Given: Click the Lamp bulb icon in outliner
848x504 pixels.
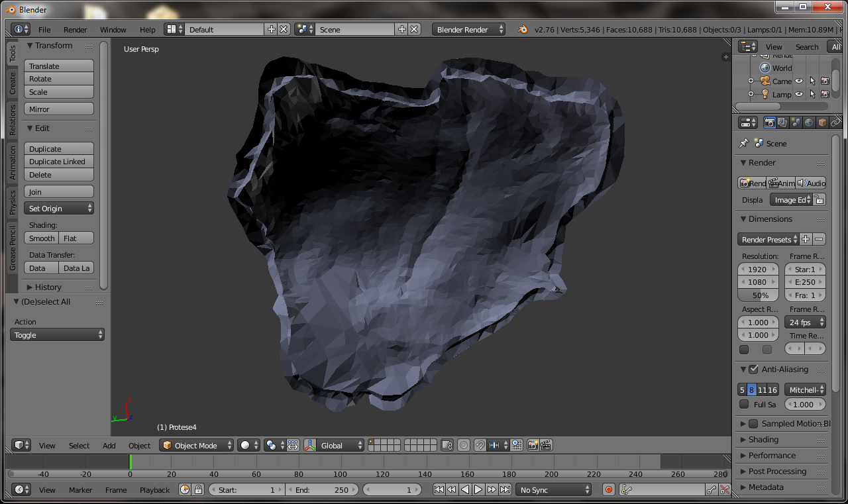Looking at the screenshot, I should click(765, 94).
